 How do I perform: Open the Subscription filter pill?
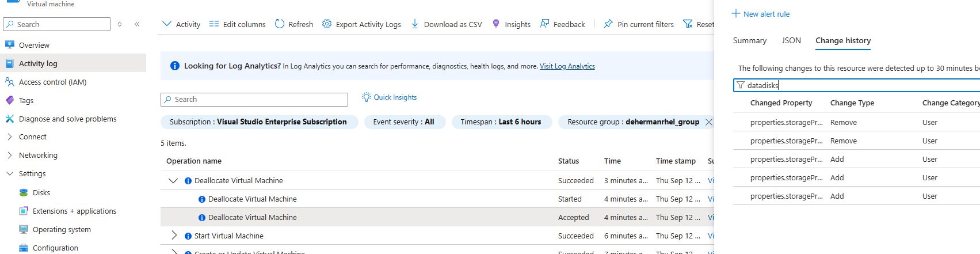(x=260, y=122)
